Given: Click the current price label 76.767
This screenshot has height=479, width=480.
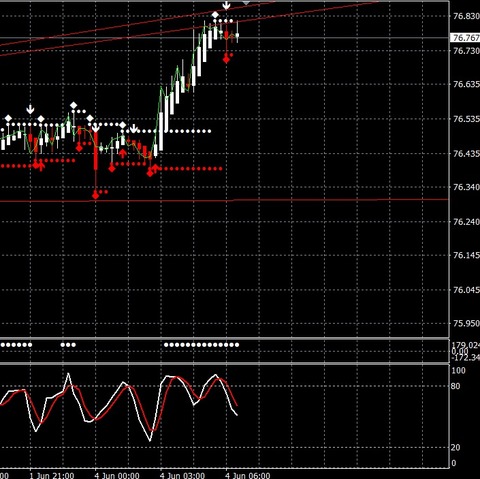Looking at the screenshot, I should click(x=466, y=38).
